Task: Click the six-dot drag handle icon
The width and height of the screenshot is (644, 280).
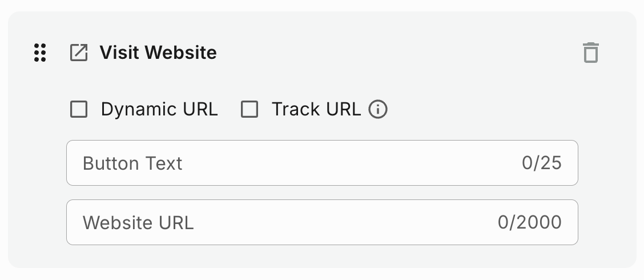Action: coord(40,53)
